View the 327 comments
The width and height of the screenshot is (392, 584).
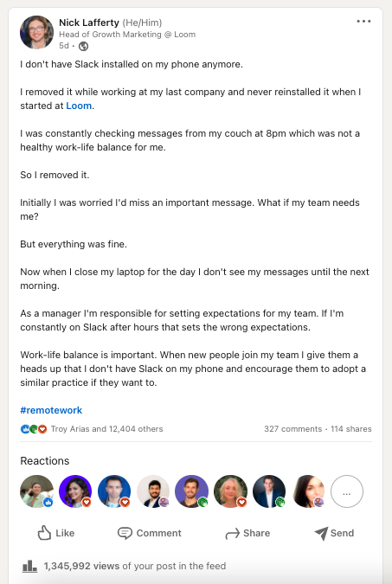292,429
